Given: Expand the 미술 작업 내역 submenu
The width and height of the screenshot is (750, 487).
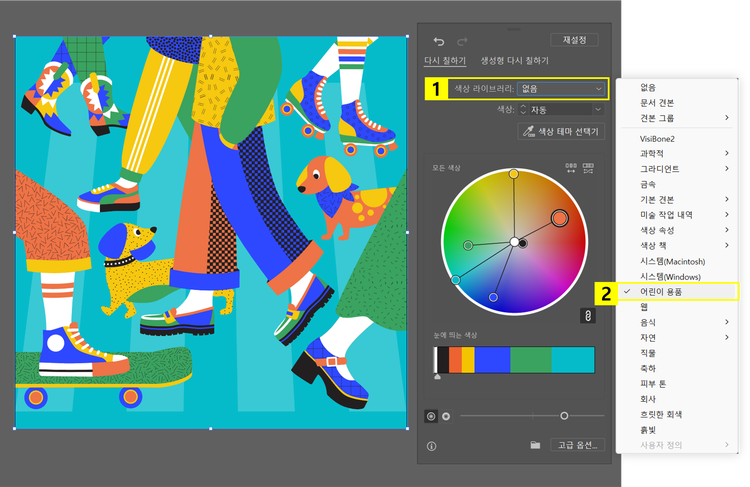Looking at the screenshot, I should click(677, 215).
